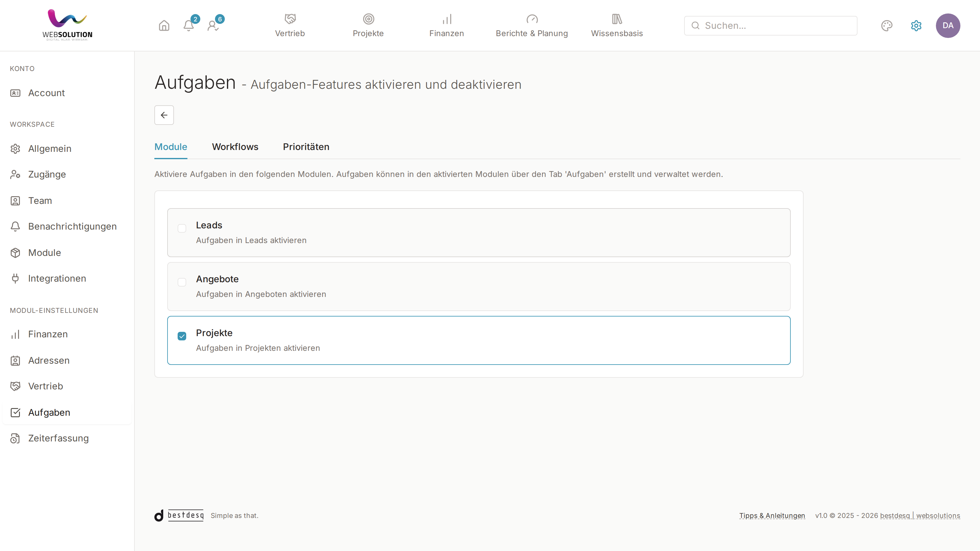Click the Vertrieb handshake icon in the sidebar

click(x=15, y=386)
